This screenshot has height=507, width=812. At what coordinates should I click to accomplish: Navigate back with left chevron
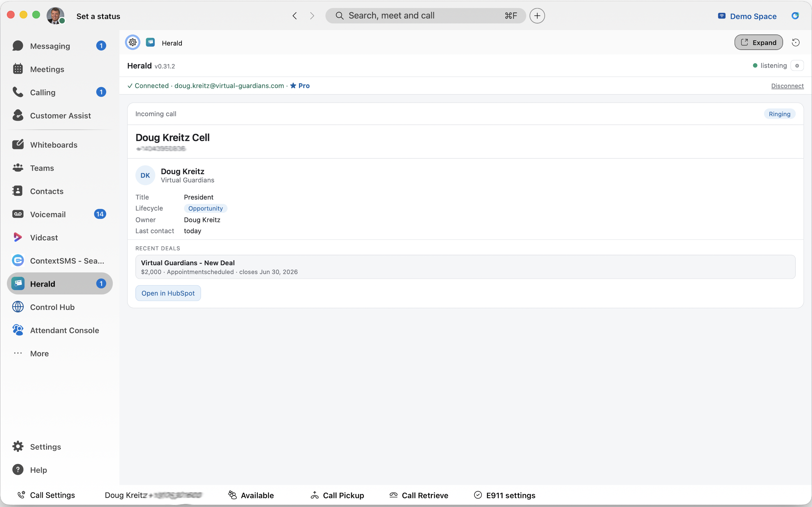click(294, 16)
